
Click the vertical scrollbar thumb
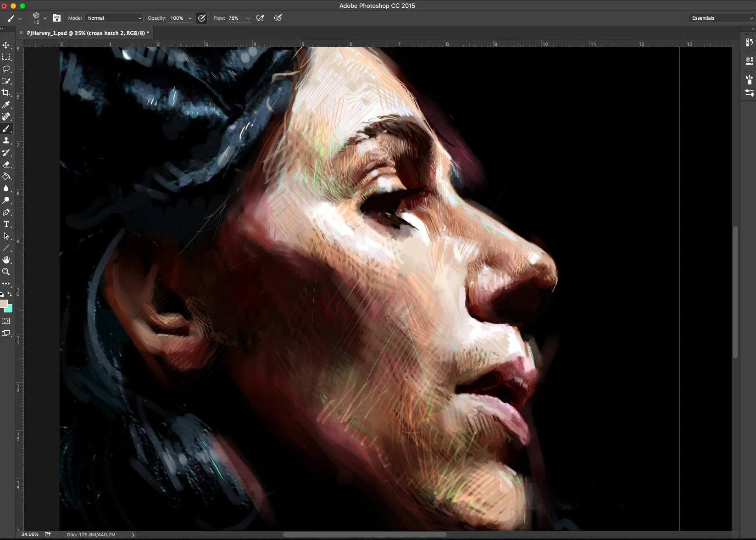pyautogui.click(x=735, y=292)
